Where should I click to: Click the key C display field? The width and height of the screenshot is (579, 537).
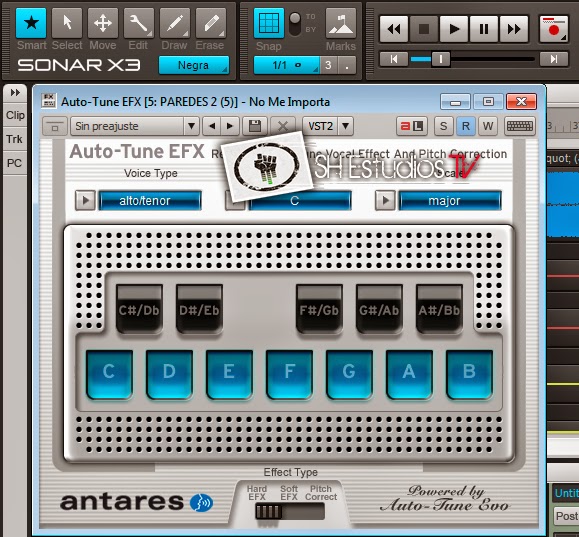(300, 201)
